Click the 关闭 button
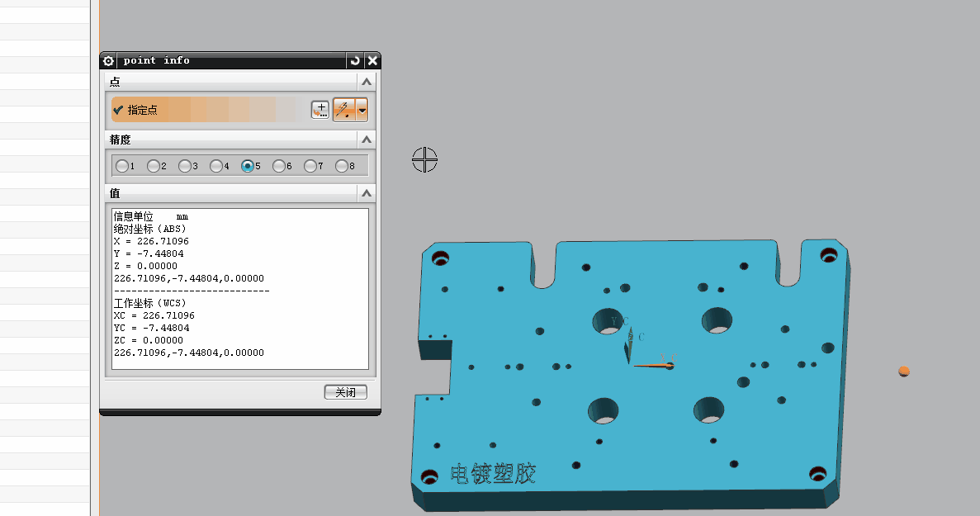This screenshot has height=516, width=980. click(x=345, y=392)
